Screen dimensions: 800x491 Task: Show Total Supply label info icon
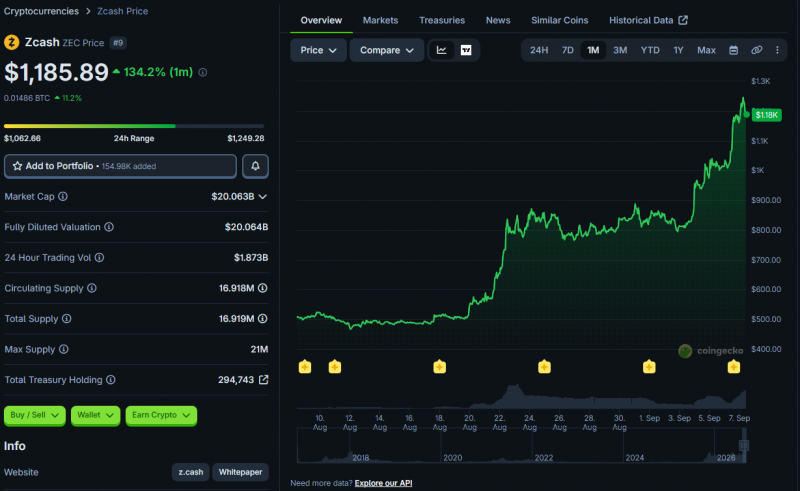click(67, 319)
